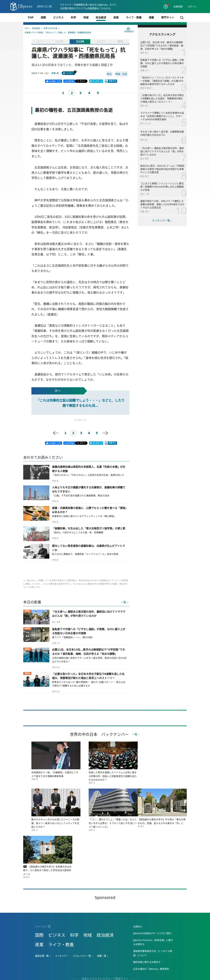Go to page 5 in top pagination
This screenshot has width=210, height=980.
tap(98, 93)
